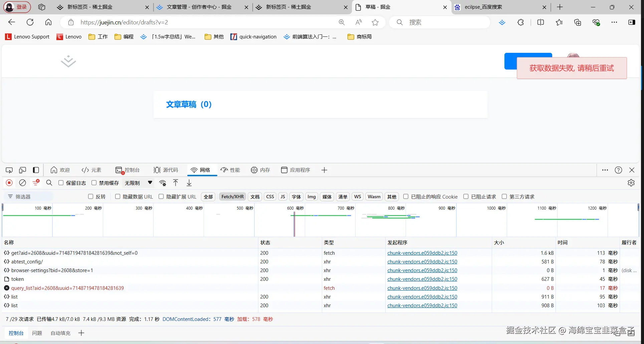The image size is (644, 344).
Task: Toggle device emulation icon in DevTools
Action: 22,170
